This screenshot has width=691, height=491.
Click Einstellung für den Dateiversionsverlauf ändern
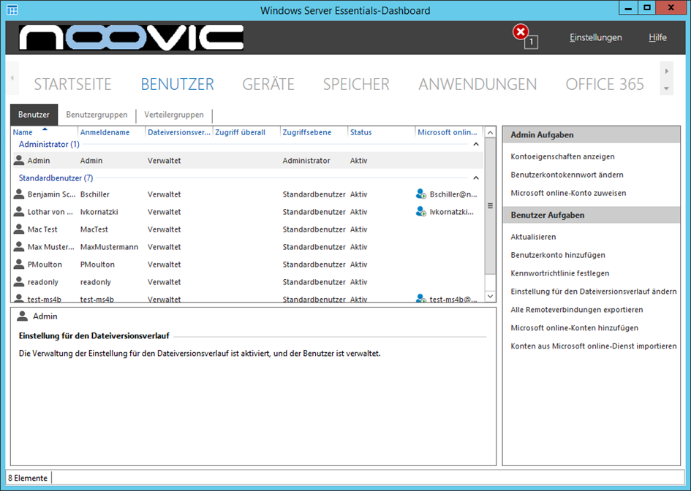pyautogui.click(x=594, y=291)
